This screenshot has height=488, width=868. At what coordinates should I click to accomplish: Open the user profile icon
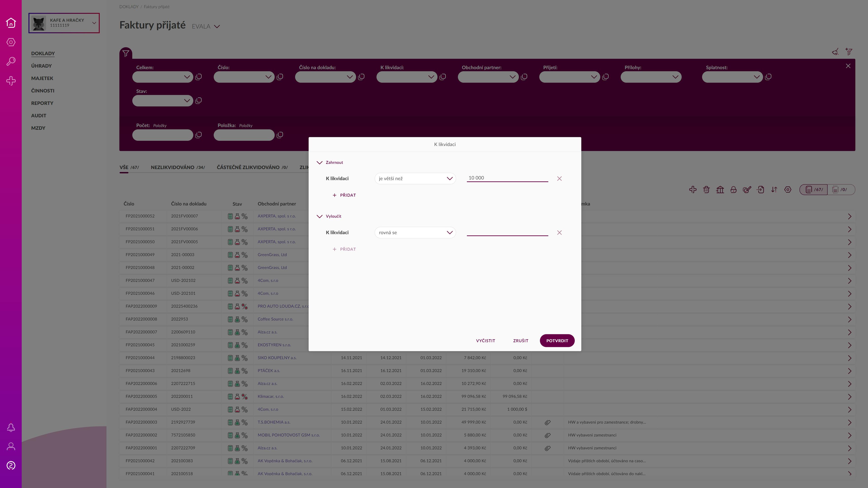[11, 447]
